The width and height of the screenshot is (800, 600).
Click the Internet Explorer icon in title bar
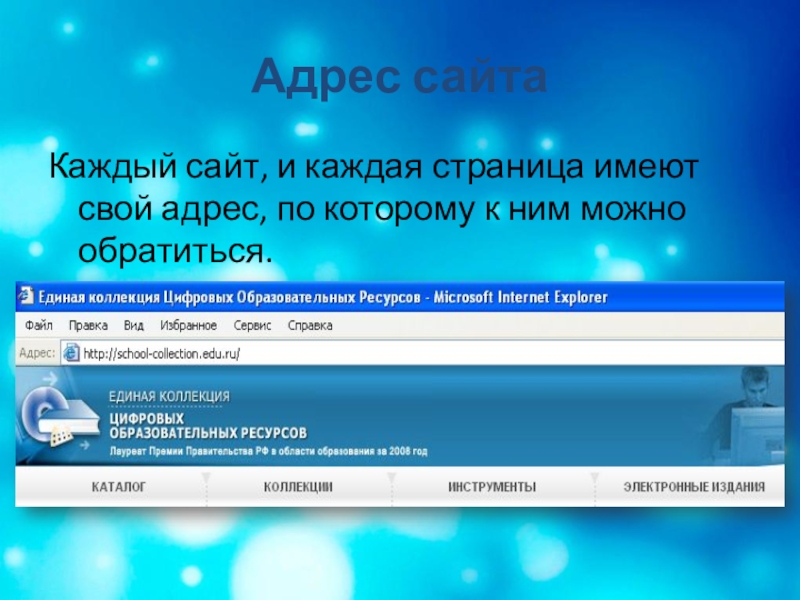tap(26, 296)
